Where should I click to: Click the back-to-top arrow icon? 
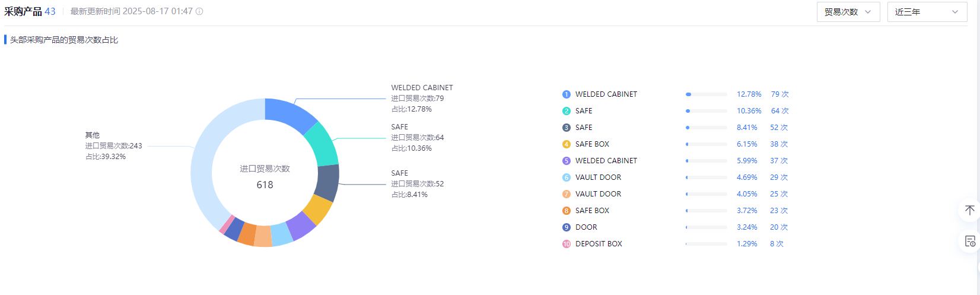click(x=969, y=210)
